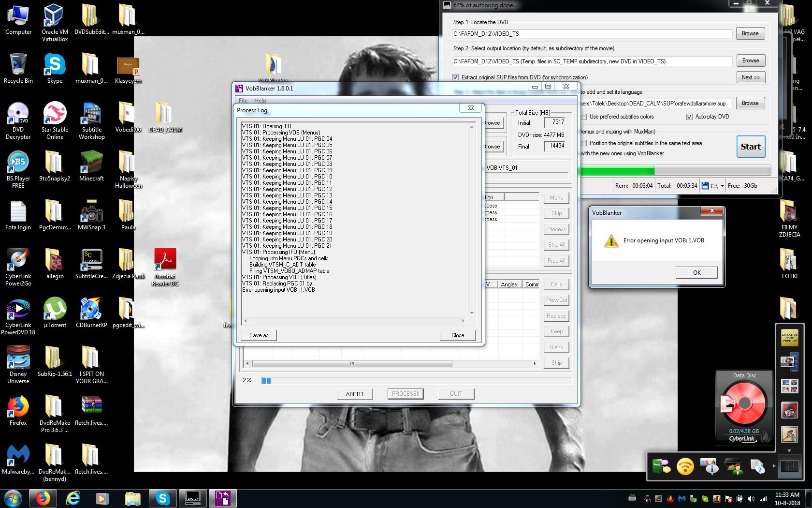Click Save as in Process Log
This screenshot has height=508, width=812.
(259, 335)
